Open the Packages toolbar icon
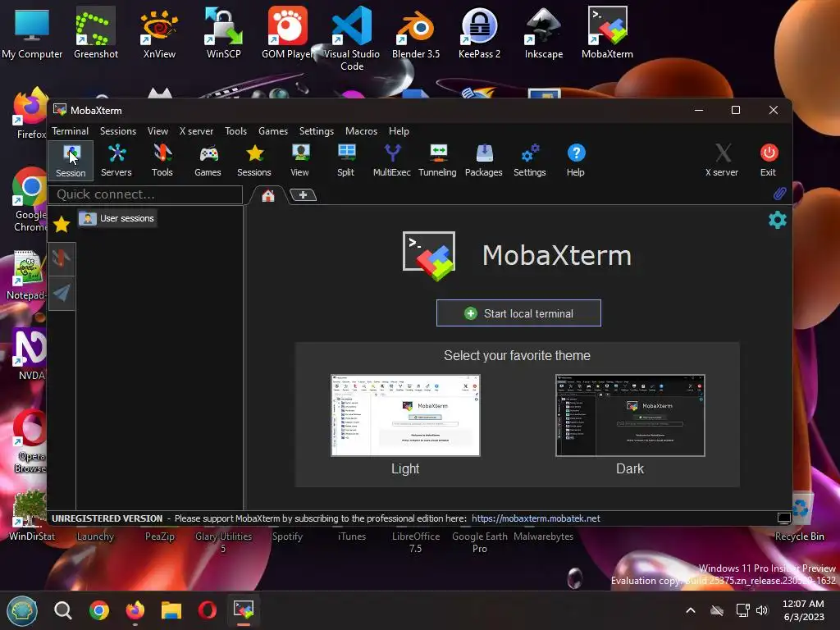Image resolution: width=840 pixels, height=630 pixels. tap(483, 160)
